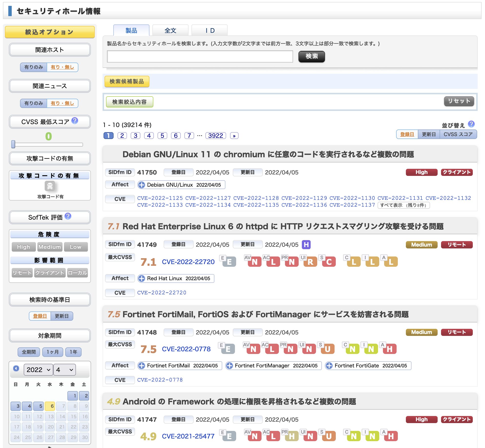This screenshot has height=448, width=485.
Task: Open CVE-2022-1125 link
Action: pos(160,198)
